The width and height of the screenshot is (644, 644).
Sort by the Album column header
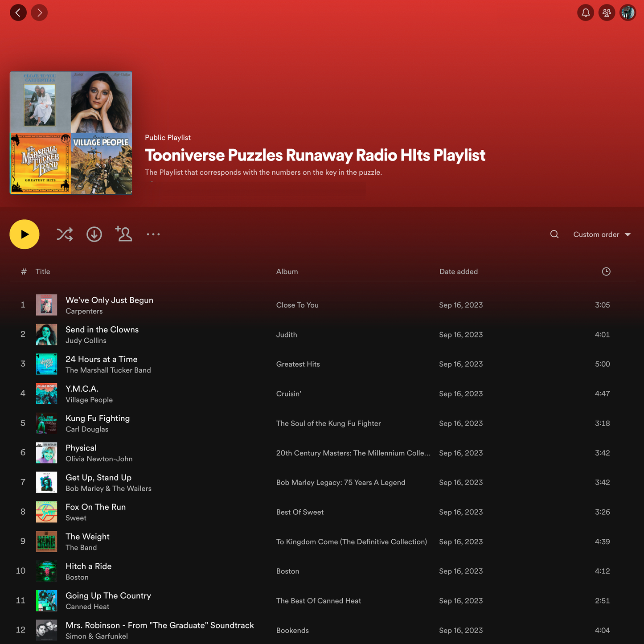tap(287, 271)
